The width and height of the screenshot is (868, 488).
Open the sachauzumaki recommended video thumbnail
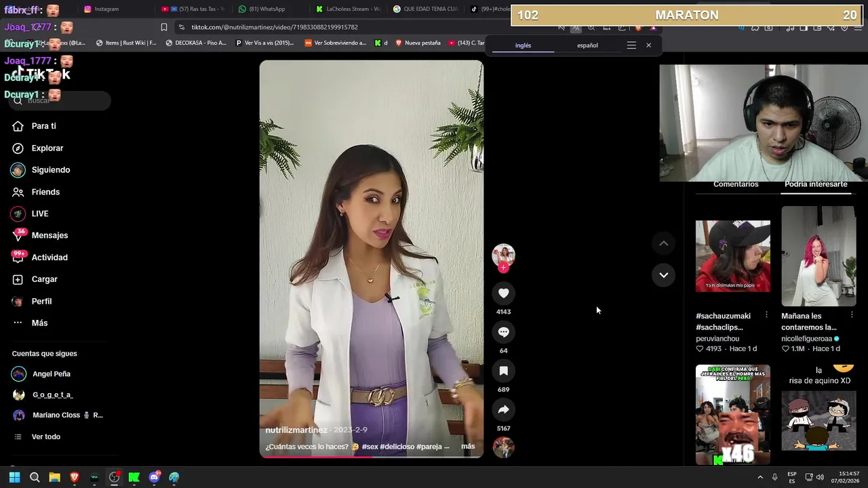point(733,256)
